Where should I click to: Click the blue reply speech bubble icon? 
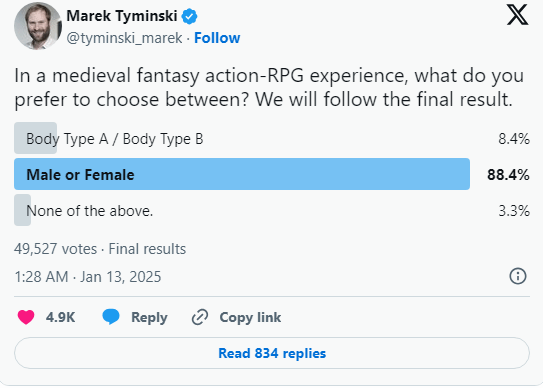point(111,317)
